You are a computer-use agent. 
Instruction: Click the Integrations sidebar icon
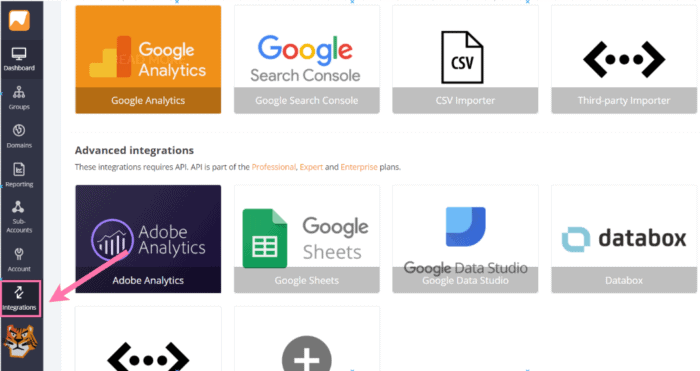point(21,299)
